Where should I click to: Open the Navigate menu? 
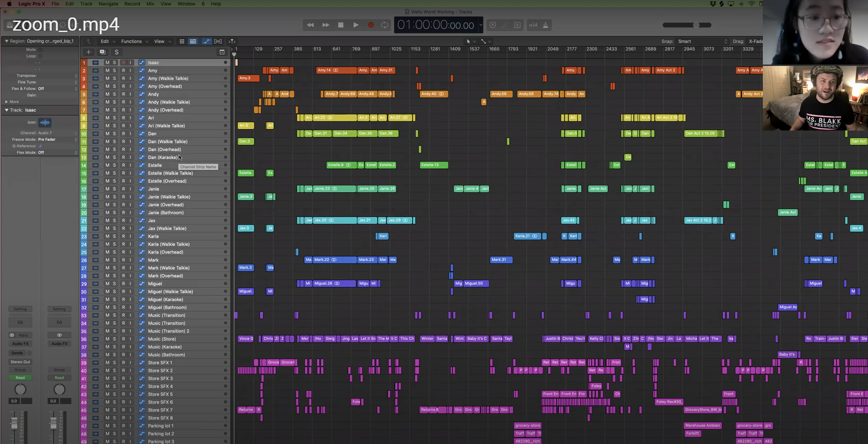click(108, 4)
